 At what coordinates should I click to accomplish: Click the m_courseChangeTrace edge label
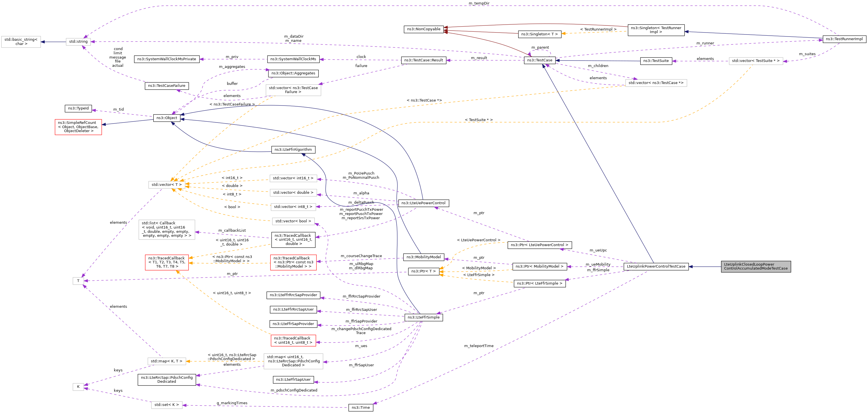[361, 256]
